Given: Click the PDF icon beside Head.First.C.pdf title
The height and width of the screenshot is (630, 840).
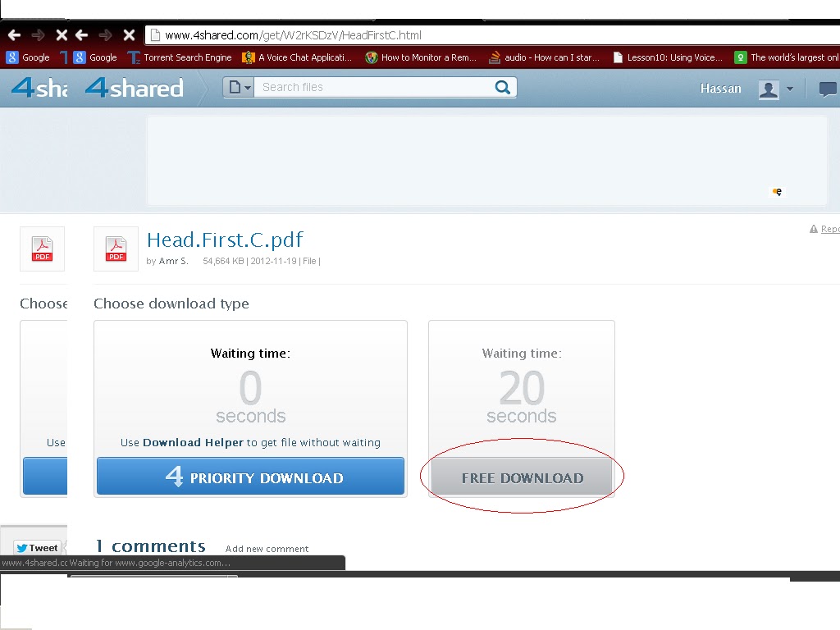Looking at the screenshot, I should 116,249.
